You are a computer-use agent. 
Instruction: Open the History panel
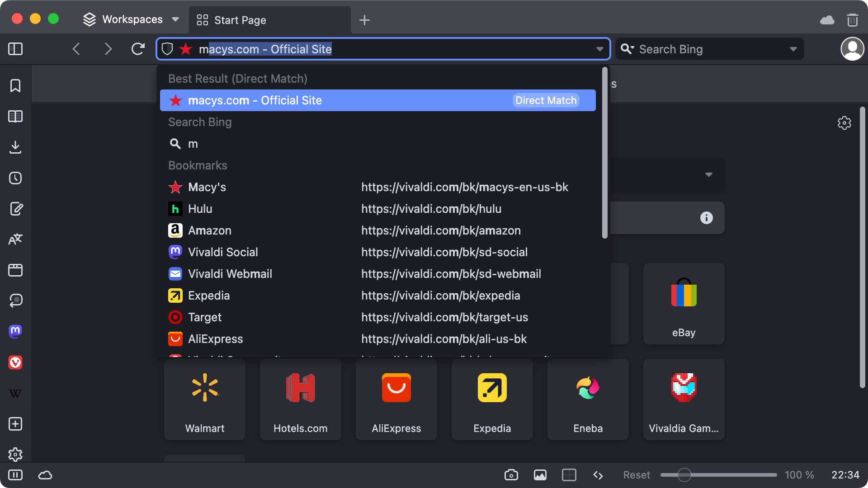[x=15, y=178]
